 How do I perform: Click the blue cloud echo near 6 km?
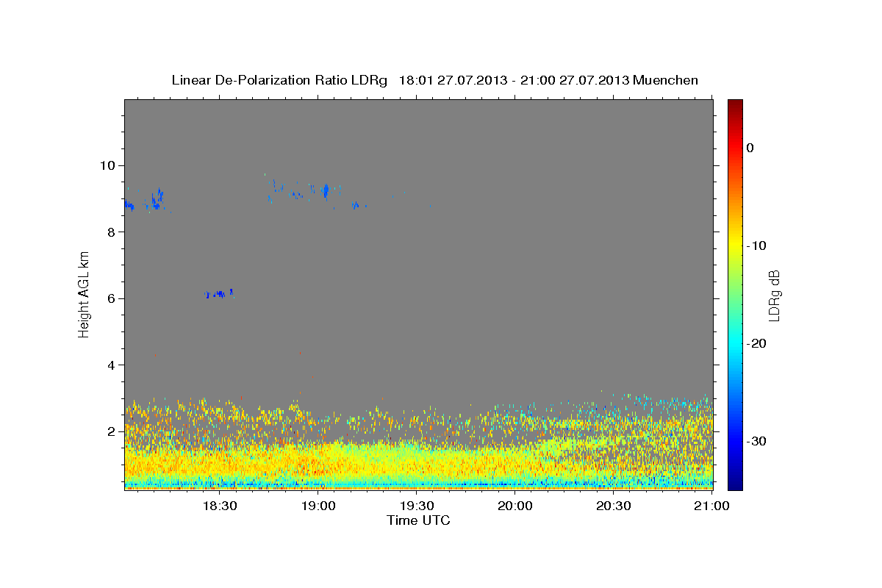(219, 293)
